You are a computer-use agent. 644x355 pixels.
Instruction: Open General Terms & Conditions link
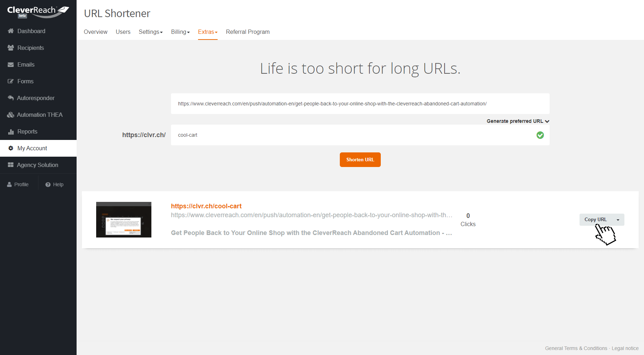[576, 348]
